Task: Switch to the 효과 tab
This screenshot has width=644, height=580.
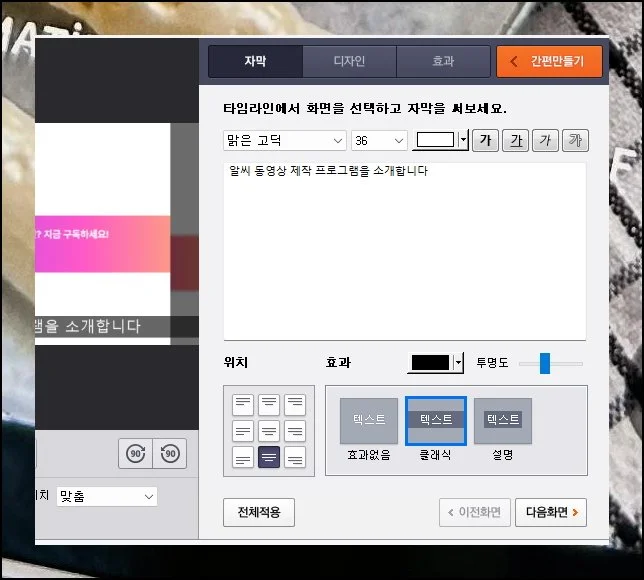Action: (x=443, y=62)
